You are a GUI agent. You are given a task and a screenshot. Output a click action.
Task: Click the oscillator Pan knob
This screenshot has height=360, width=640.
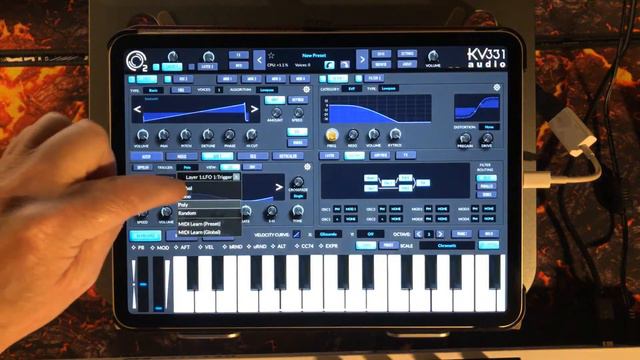(164, 134)
